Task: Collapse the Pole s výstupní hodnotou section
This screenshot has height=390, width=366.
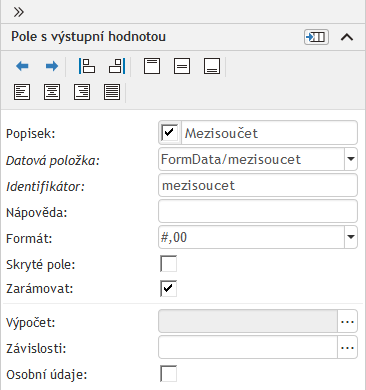Action: [x=347, y=37]
